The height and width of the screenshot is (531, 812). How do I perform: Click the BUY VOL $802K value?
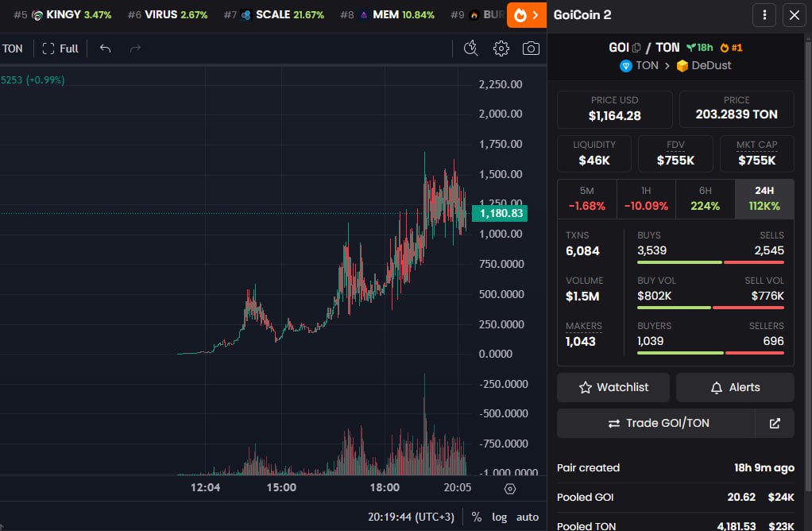click(x=654, y=296)
